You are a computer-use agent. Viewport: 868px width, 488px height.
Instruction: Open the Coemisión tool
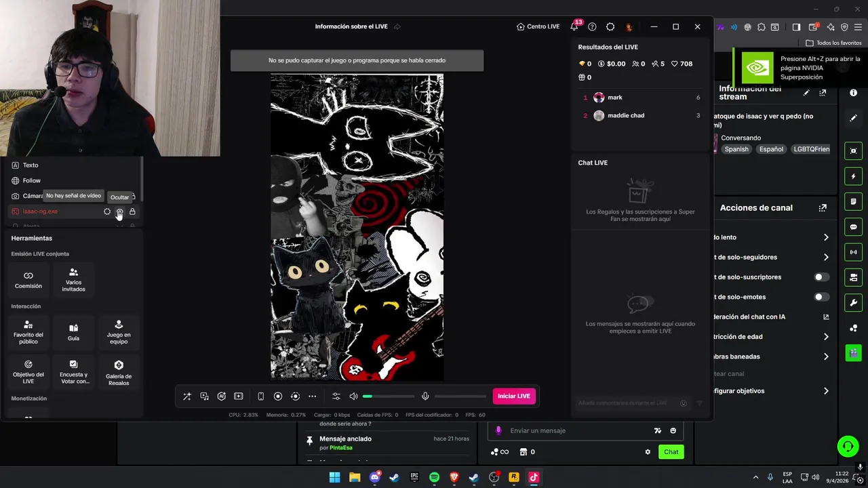pyautogui.click(x=28, y=280)
